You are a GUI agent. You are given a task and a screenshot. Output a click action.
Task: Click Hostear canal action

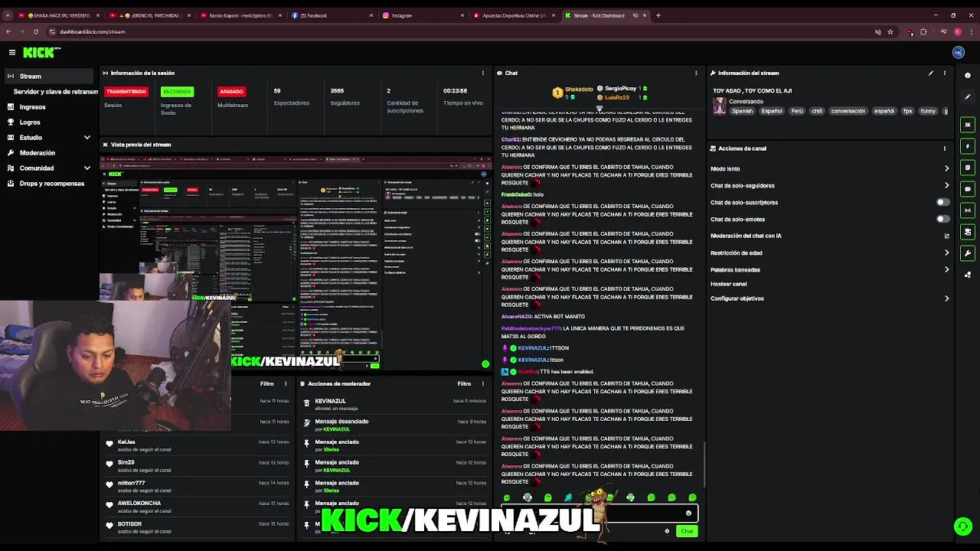click(x=728, y=284)
